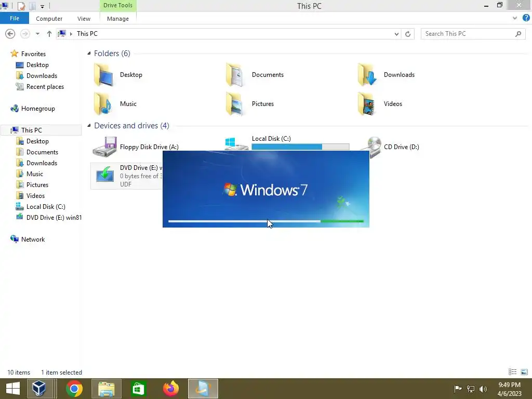Select the Desktop folder in Folders group
532x399 pixels.
tap(118, 75)
